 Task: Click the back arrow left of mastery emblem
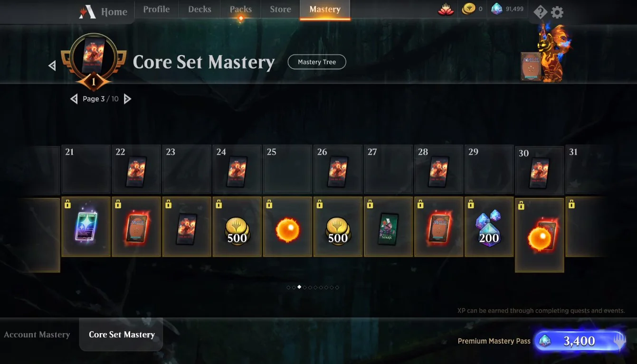point(52,65)
